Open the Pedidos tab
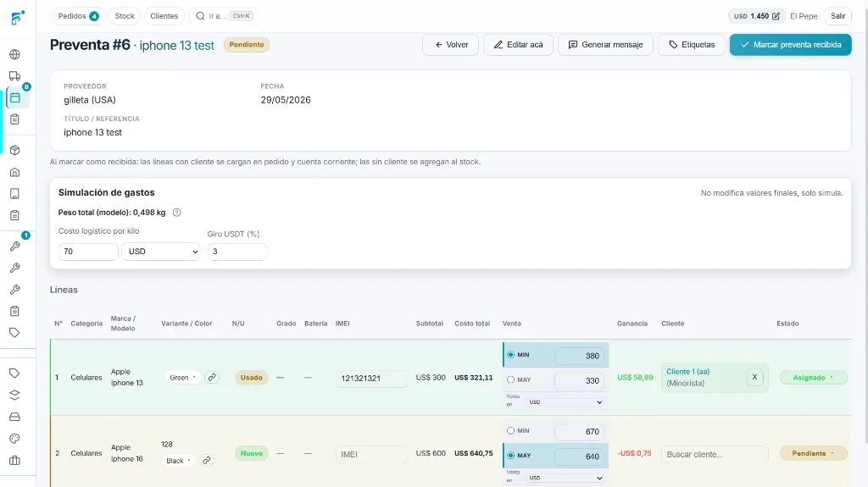Screen dimensions: 868x487 79,16
